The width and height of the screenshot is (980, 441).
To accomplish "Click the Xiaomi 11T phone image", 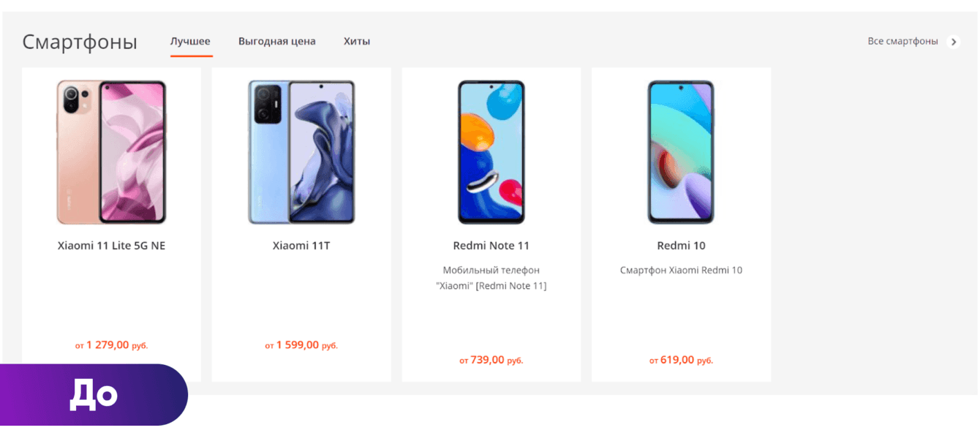I will [301, 152].
